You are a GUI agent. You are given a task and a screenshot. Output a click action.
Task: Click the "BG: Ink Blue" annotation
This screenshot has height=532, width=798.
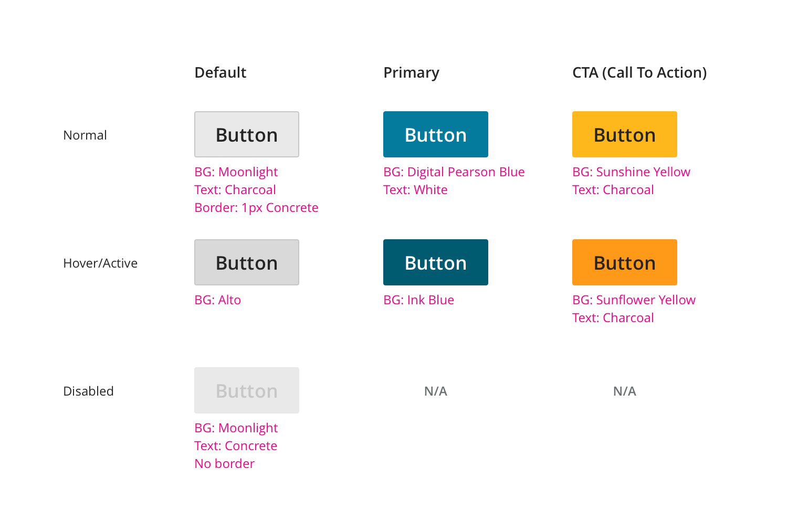point(418,300)
